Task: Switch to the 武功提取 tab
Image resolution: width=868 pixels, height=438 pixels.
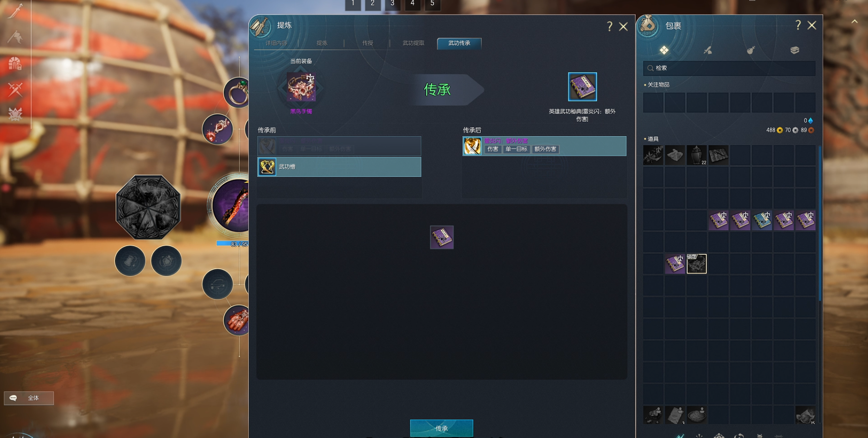Action: click(x=413, y=43)
